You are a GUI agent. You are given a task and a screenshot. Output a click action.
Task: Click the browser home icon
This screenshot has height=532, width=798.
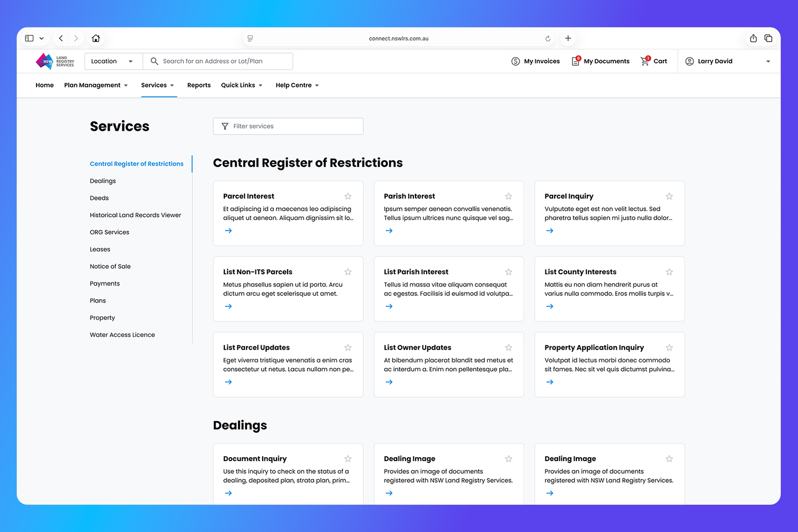pyautogui.click(x=96, y=38)
